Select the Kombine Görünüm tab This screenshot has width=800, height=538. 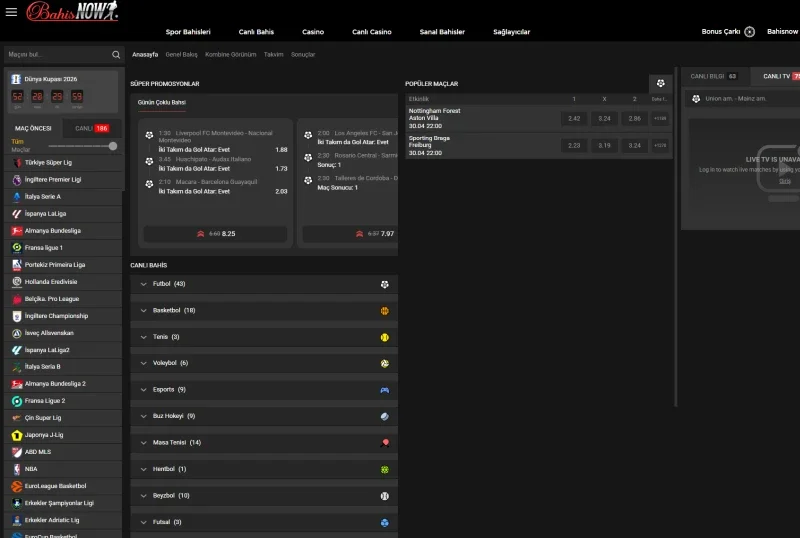tap(231, 55)
